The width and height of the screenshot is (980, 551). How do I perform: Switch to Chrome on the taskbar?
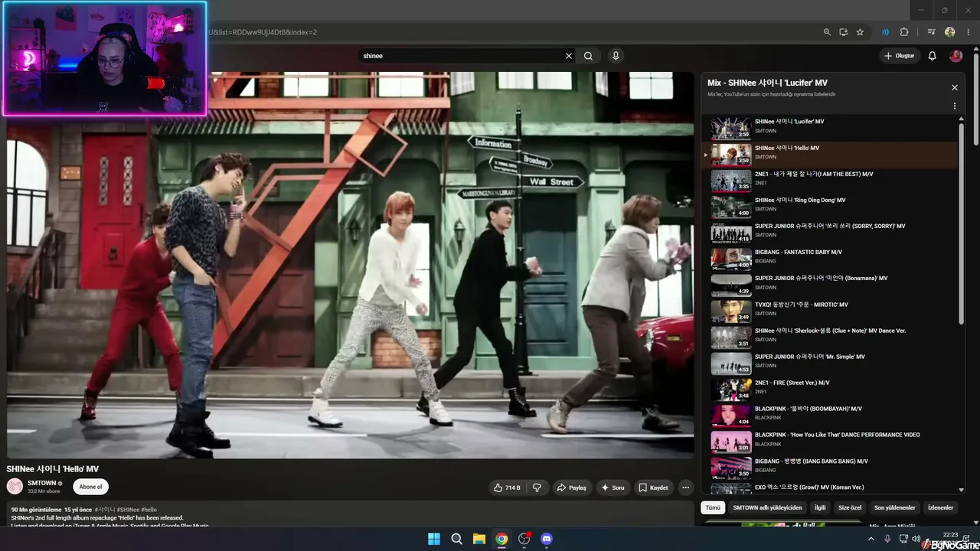coord(501,539)
